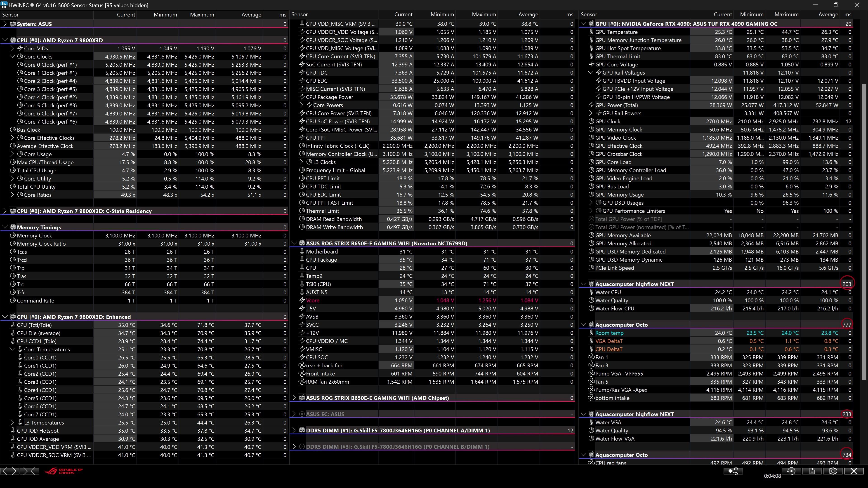Click the fan icon beside Front intake
The image size is (868, 488).
pyautogui.click(x=302, y=373)
